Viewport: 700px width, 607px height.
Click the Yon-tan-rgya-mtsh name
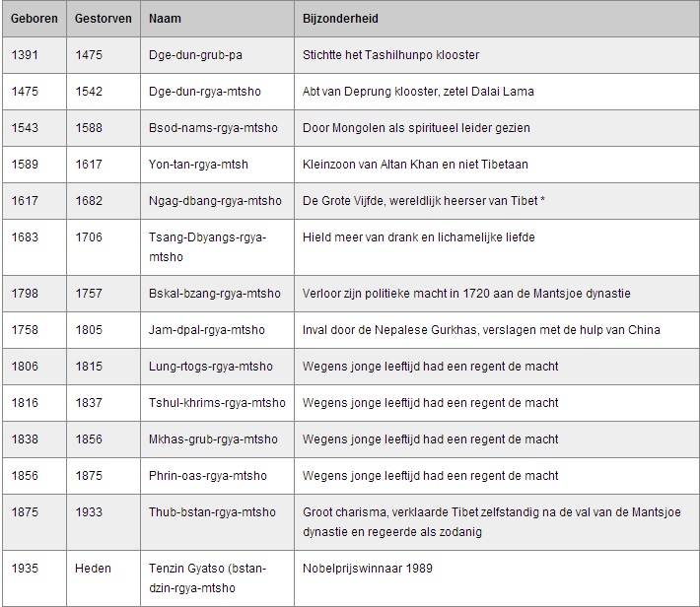(x=202, y=165)
